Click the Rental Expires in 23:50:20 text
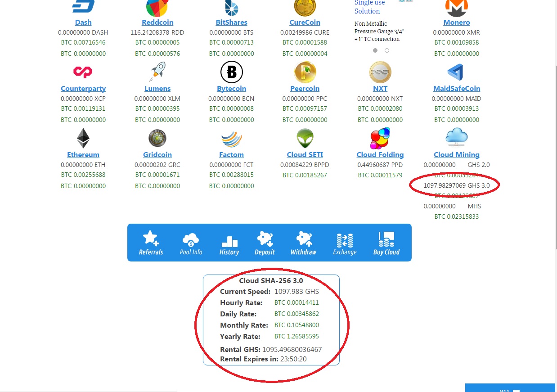557x392 pixels. click(264, 359)
